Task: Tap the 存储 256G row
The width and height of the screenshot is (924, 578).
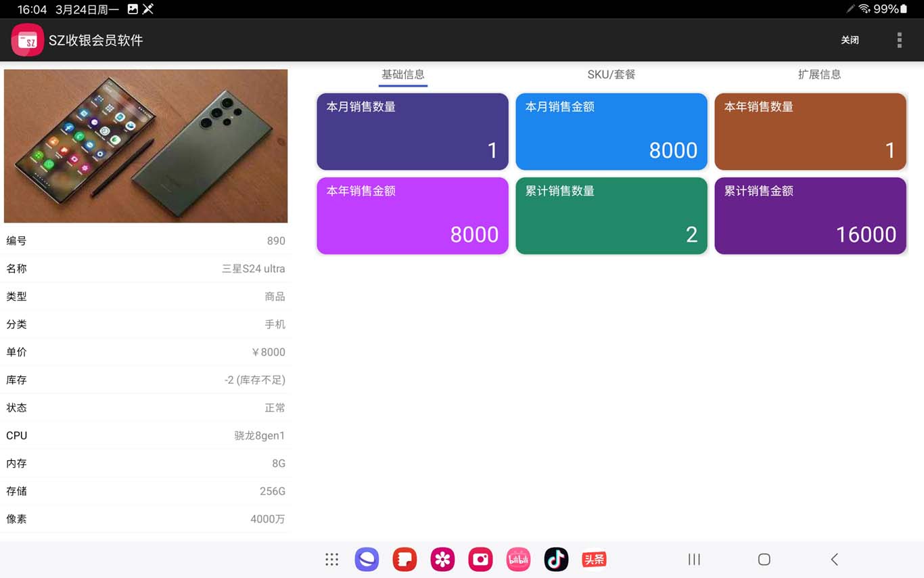Action: pos(145,491)
